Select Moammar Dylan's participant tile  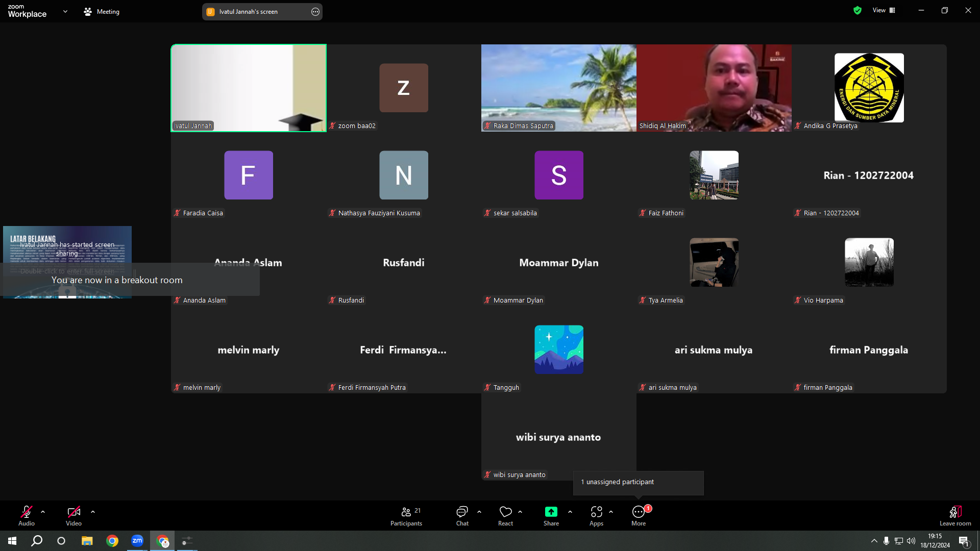pyautogui.click(x=559, y=262)
